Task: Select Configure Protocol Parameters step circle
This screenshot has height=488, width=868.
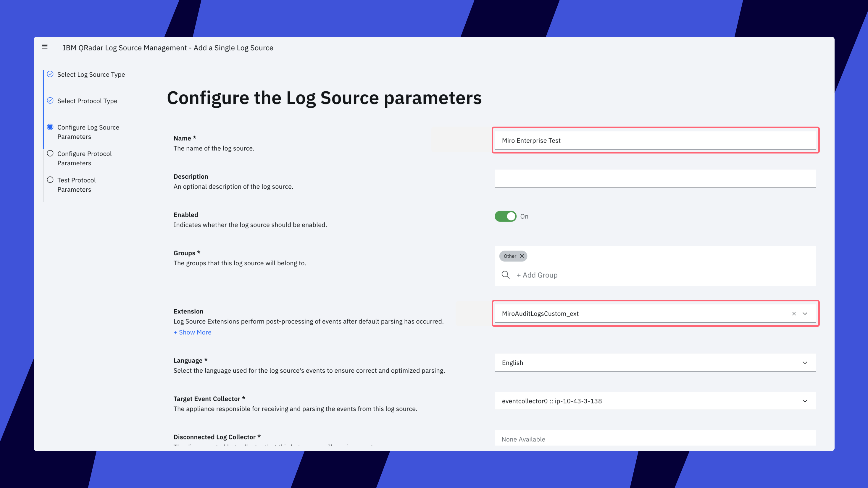Action: click(50, 153)
